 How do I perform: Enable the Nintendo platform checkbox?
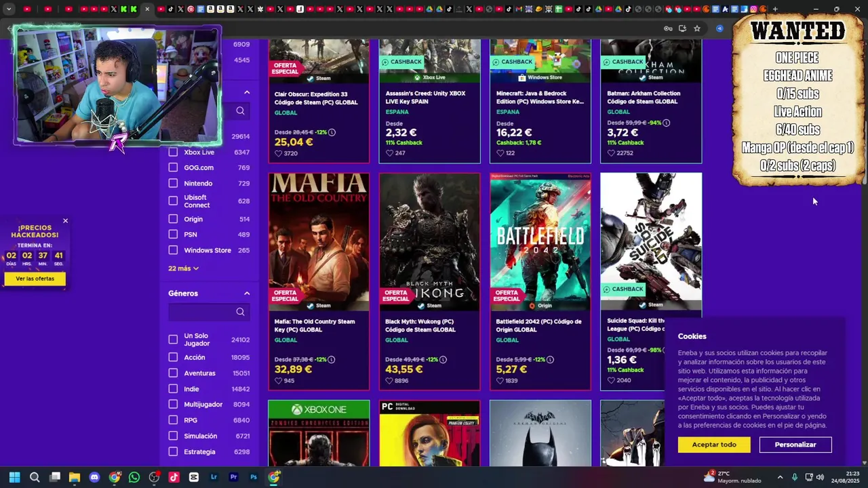(173, 183)
